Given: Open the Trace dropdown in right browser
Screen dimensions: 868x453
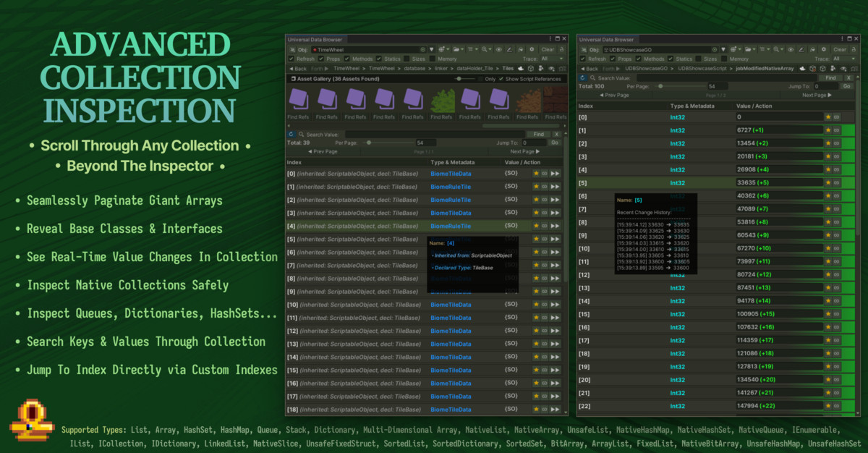Looking at the screenshot, I should pyautogui.click(x=843, y=59).
